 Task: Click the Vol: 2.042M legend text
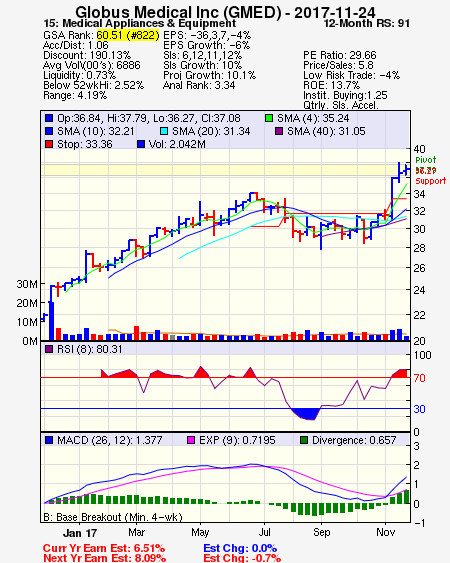177,144
